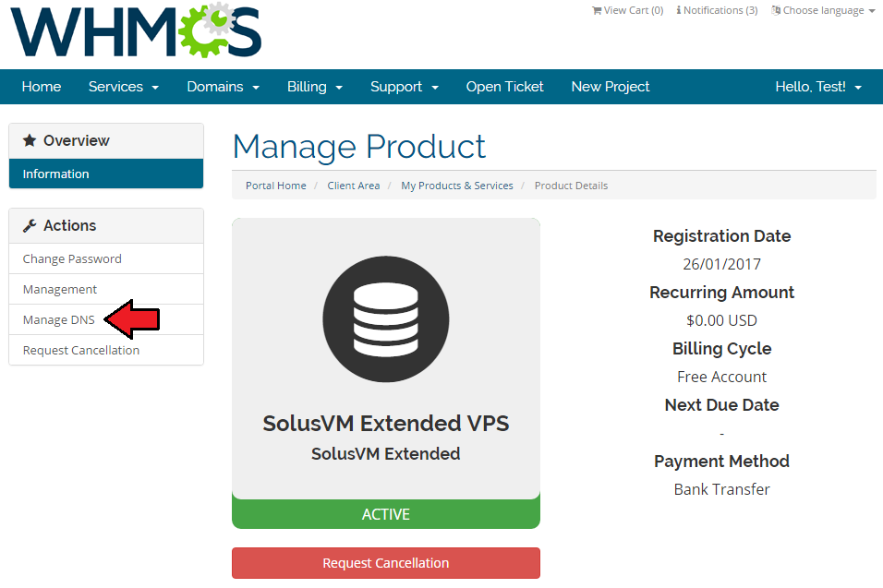This screenshot has width=883, height=588.
Task: Click the Overview panel heading
Action: [x=106, y=140]
